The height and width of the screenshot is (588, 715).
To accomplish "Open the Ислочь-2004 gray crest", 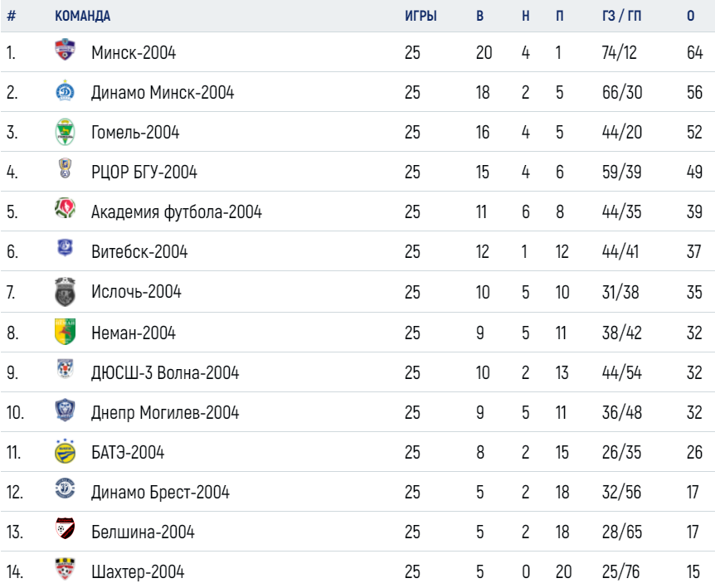I will click(65, 292).
